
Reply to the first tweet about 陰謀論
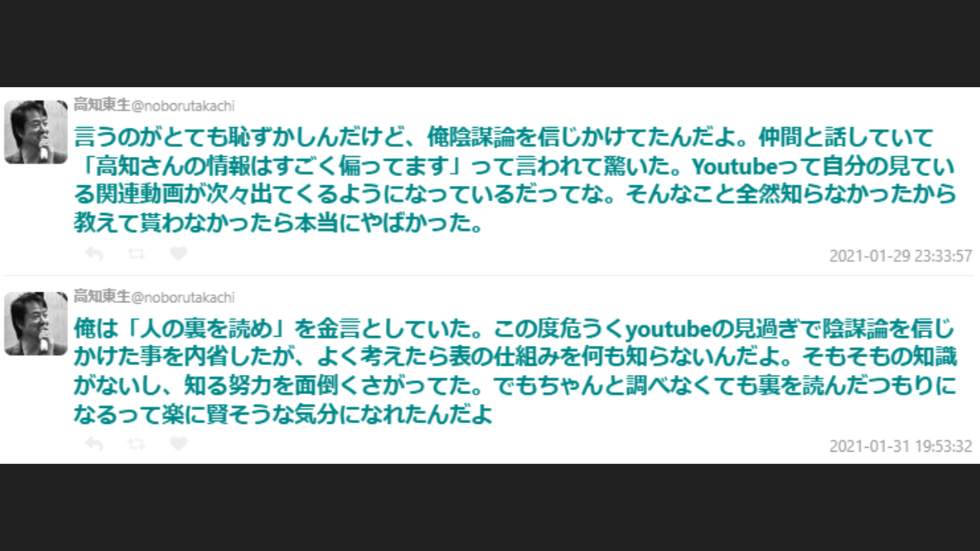coord(94,254)
